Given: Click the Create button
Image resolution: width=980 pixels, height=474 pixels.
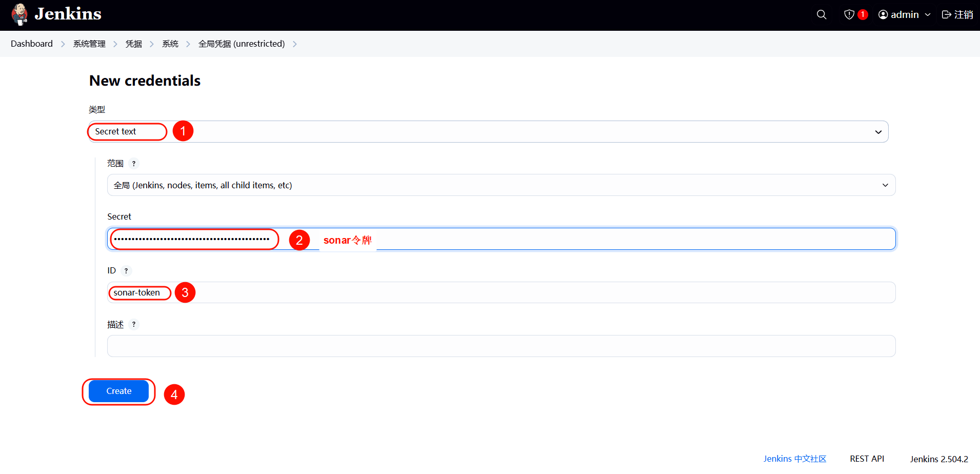Looking at the screenshot, I should click(118, 391).
